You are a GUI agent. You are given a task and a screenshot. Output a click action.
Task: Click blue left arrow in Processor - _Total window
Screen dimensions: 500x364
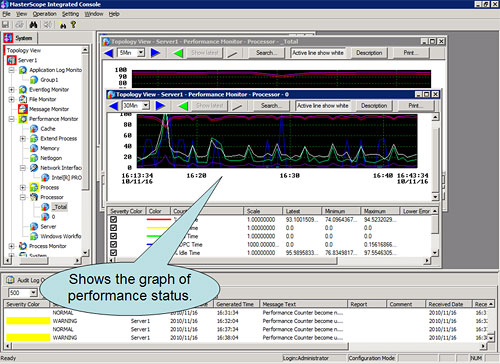pyautogui.click(x=109, y=53)
